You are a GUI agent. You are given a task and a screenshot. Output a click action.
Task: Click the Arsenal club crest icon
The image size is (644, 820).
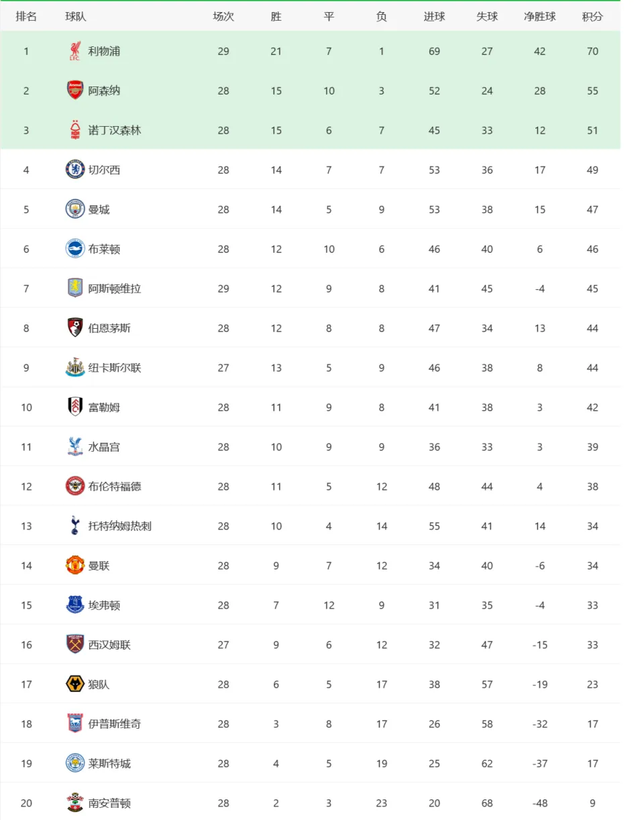pyautogui.click(x=75, y=91)
